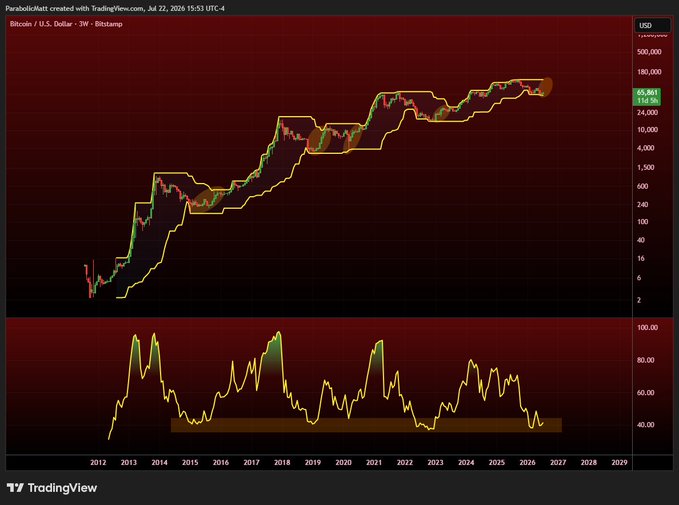This screenshot has width=679, height=505.
Task: Open the USD currency selector
Action: [x=652, y=25]
